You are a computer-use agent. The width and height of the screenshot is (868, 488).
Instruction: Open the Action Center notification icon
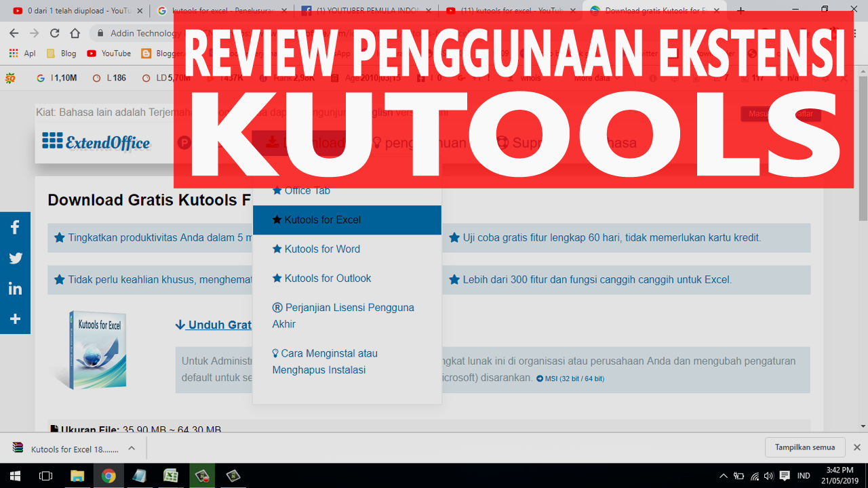click(785, 476)
